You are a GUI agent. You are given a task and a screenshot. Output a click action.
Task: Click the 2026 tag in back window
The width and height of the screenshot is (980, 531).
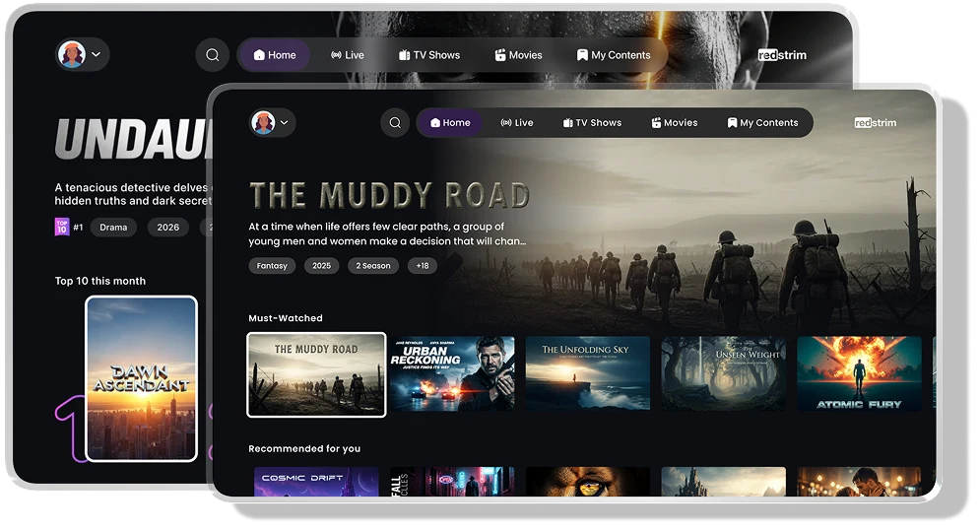tap(167, 227)
